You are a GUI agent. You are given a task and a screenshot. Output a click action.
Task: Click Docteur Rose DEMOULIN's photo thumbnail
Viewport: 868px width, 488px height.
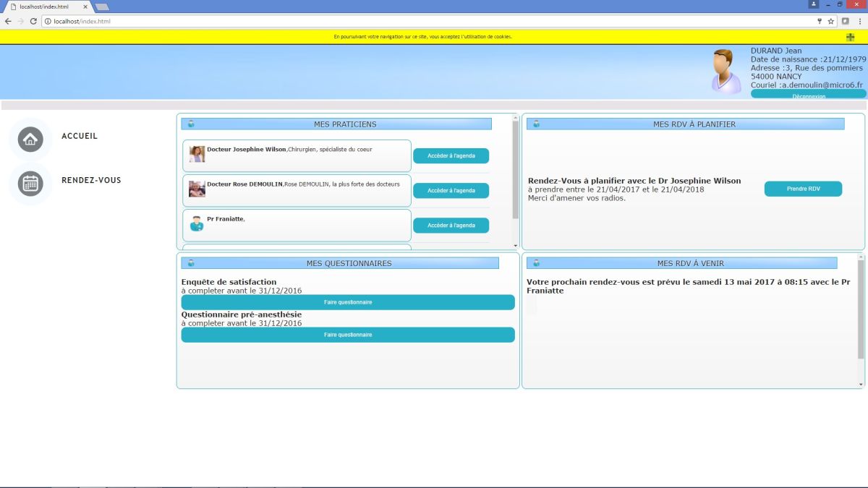click(x=197, y=189)
